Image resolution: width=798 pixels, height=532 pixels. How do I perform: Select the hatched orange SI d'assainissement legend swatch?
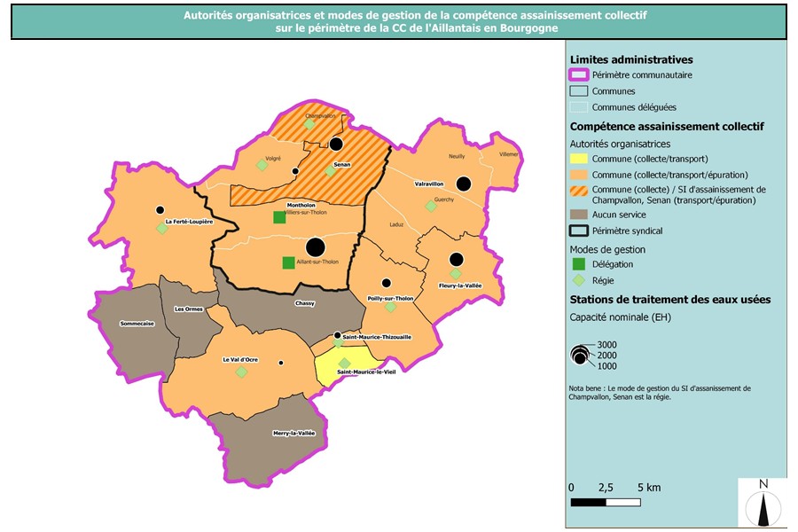(579, 191)
